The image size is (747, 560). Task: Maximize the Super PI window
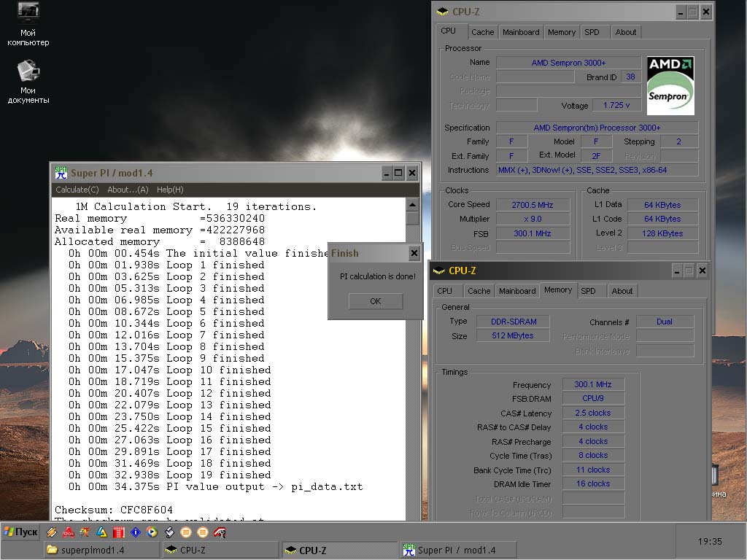399,174
